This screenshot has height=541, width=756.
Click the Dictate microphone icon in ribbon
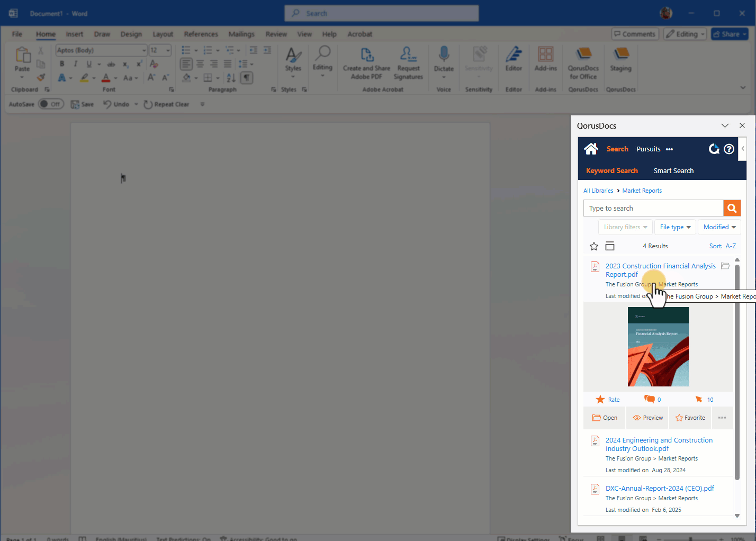coord(444,55)
